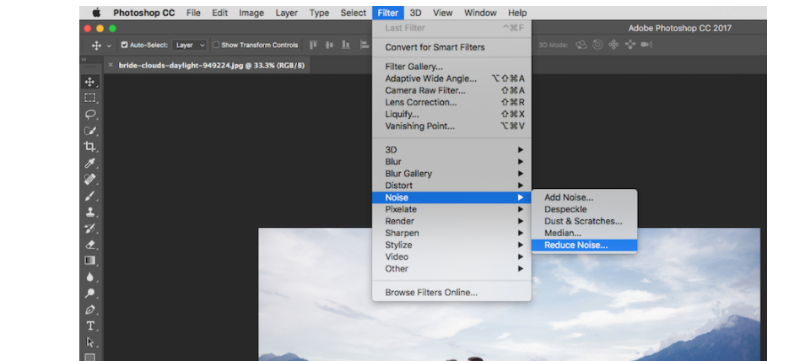Viewport: 800px width, 361px height.
Task: Open the Window menu in menu bar
Action: tap(480, 13)
